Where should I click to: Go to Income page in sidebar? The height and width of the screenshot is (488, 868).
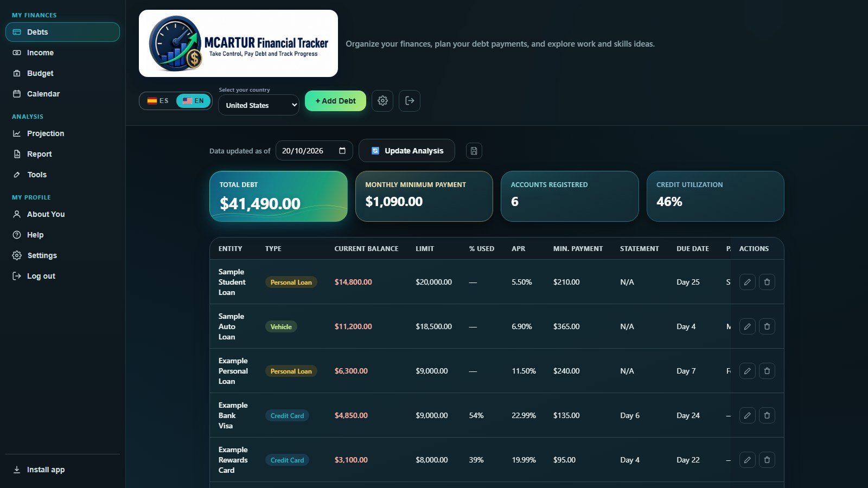pos(62,53)
